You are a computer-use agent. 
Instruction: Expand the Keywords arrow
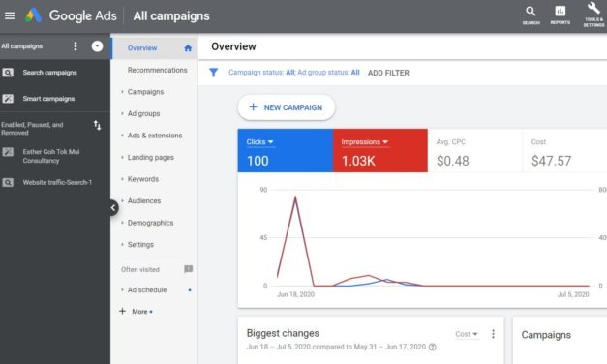122,179
